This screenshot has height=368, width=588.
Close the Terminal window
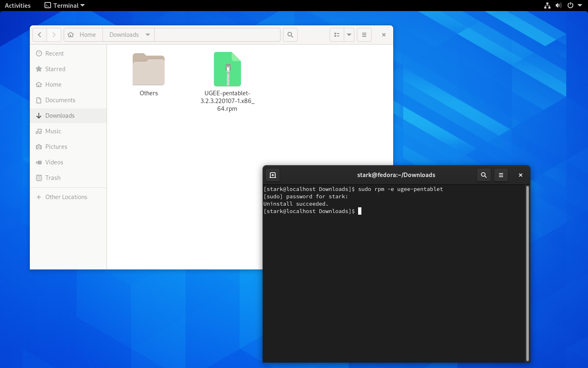click(x=521, y=175)
